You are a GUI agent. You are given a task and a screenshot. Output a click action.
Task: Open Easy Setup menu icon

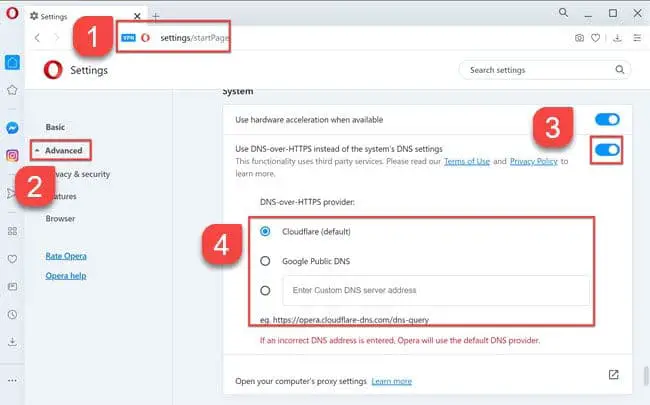pyautogui.click(x=637, y=38)
